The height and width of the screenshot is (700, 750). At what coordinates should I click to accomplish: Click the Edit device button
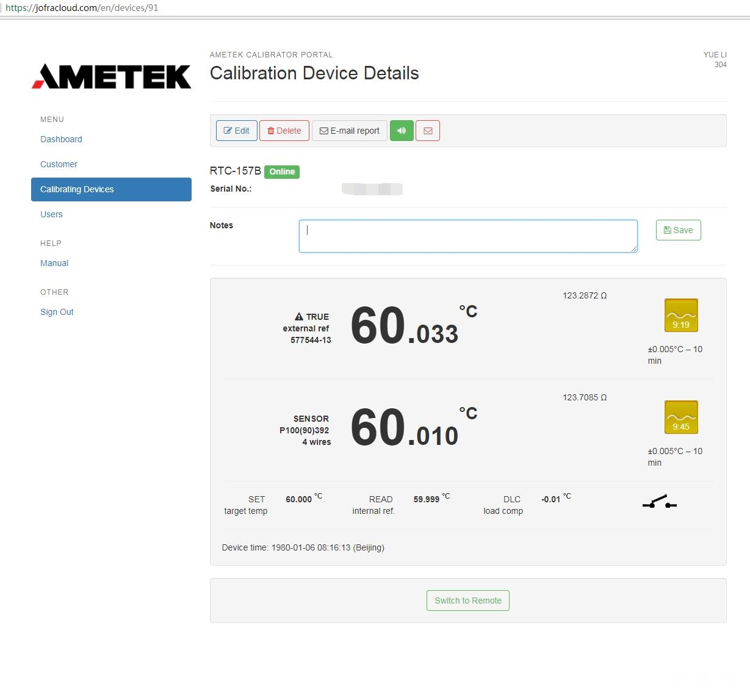(237, 131)
